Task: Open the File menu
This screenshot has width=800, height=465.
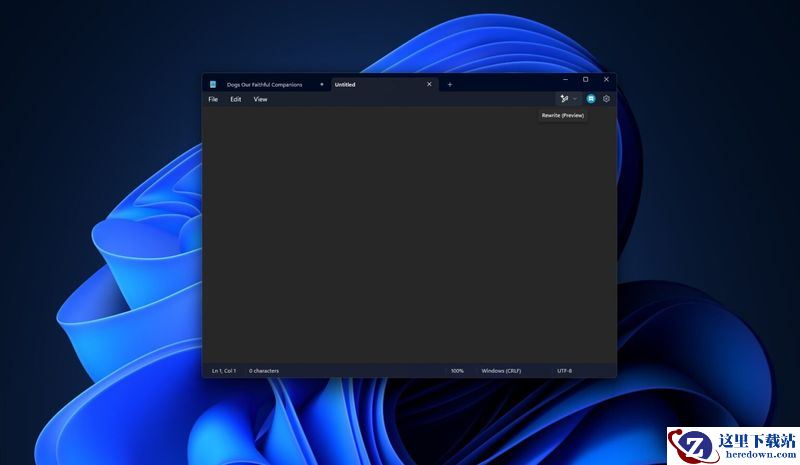Action: pos(213,99)
